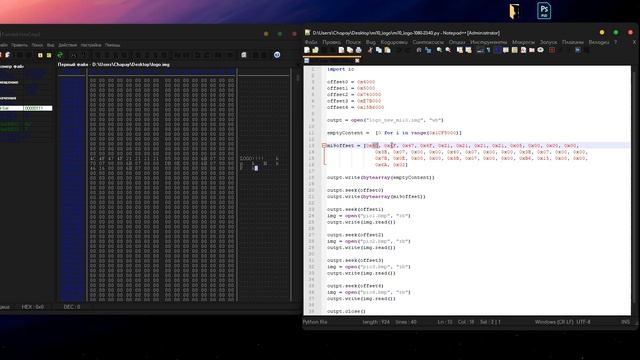This screenshot has height=360, width=640.
Task: Select the Photoshop PSD file on desktop
Action: pos(544,11)
